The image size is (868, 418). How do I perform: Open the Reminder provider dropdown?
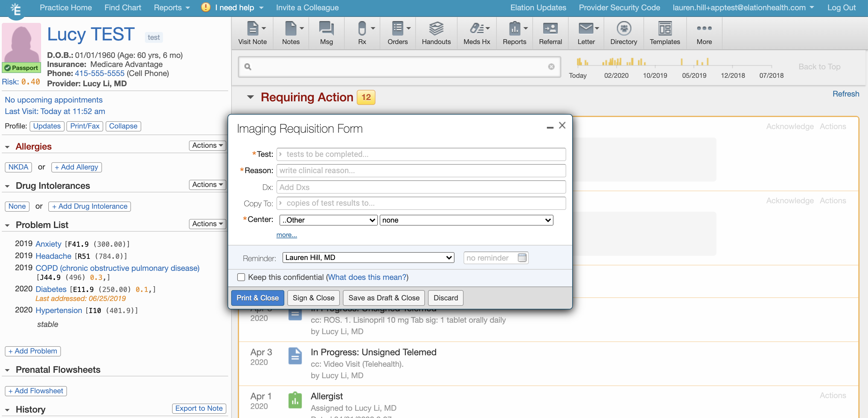pos(368,257)
